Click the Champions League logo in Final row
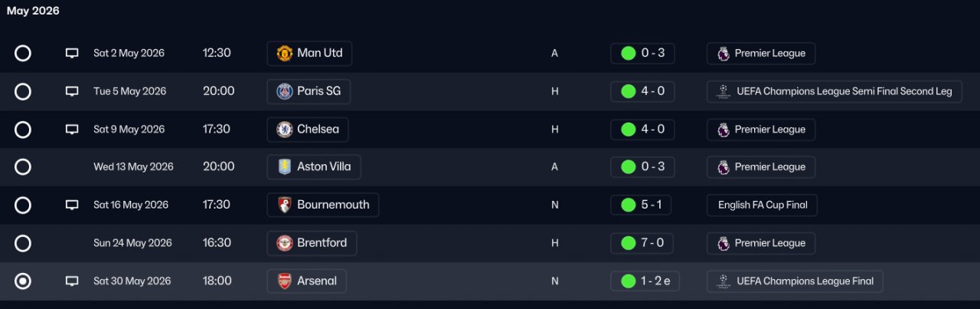This screenshot has width=980, height=309. pyautogui.click(x=723, y=281)
